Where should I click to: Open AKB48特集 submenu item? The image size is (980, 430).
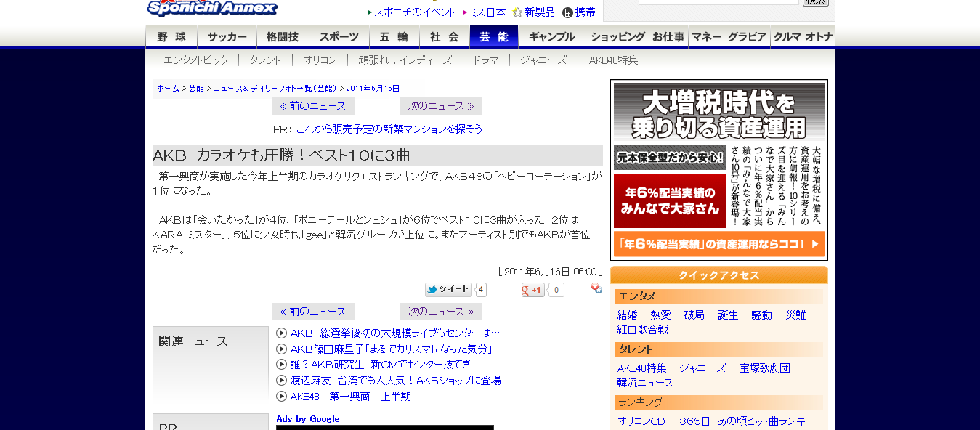613,60
